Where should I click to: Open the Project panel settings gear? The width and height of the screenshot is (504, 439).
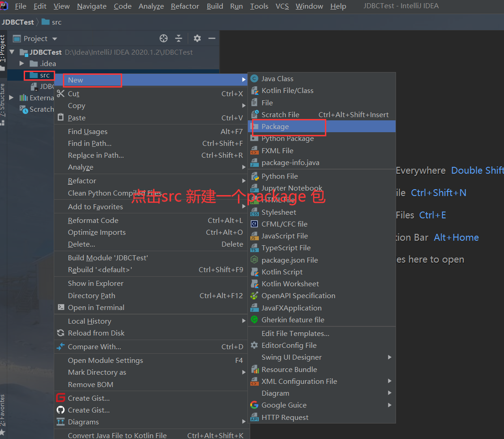(x=197, y=38)
